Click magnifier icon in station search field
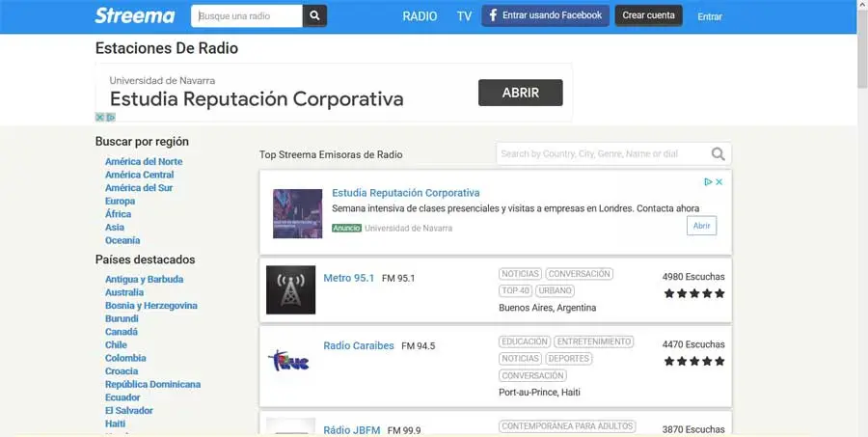868x437 pixels. tap(718, 154)
